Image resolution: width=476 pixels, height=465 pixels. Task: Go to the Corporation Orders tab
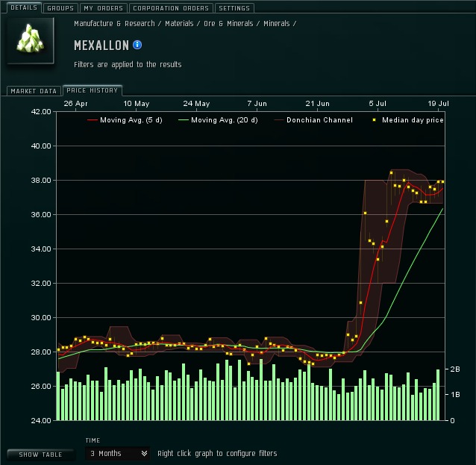(x=170, y=8)
